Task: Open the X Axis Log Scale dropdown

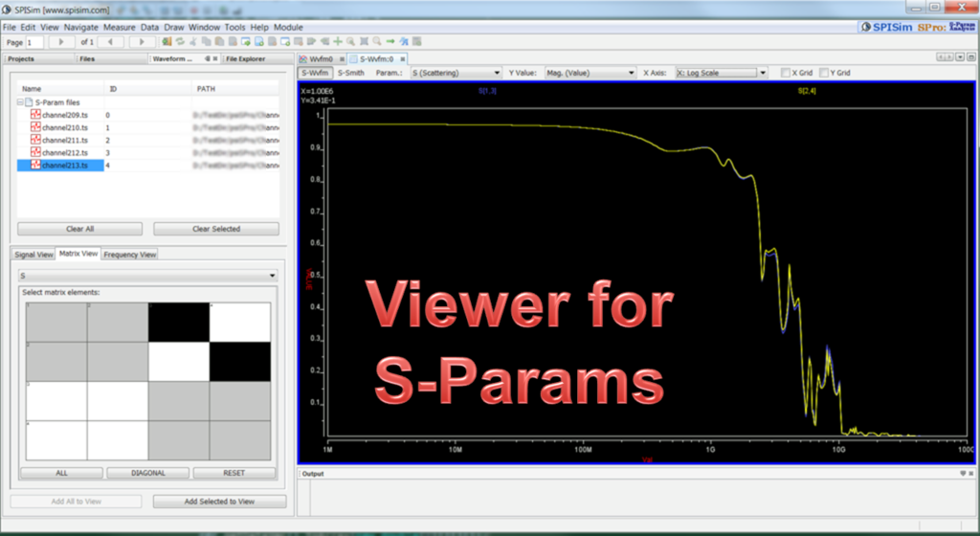Action: (721, 73)
